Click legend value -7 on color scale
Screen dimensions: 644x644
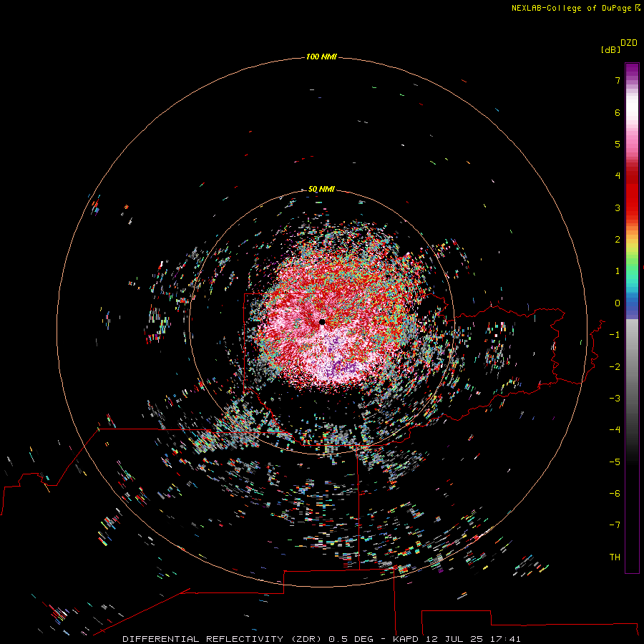point(615,525)
